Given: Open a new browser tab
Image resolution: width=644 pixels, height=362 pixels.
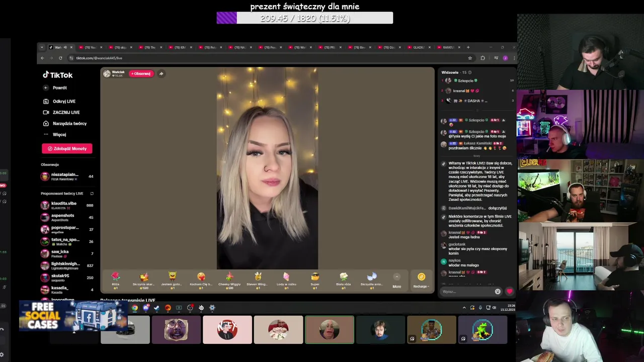Looking at the screenshot, I should 468,47.
